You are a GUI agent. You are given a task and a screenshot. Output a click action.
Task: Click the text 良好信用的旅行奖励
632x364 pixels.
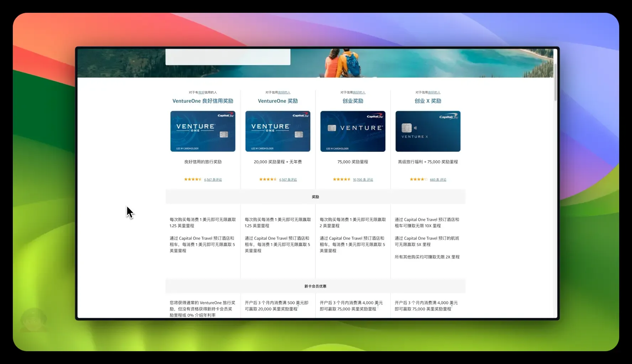203,162
